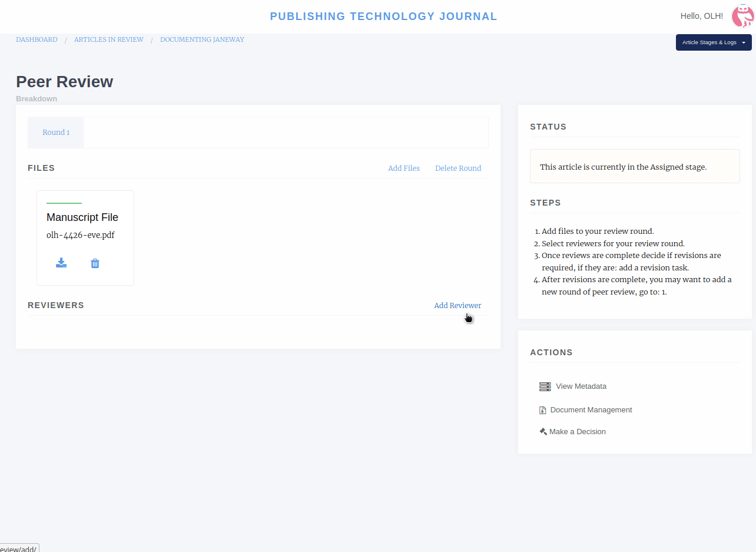The height and width of the screenshot is (552, 756).
Task: Click the gavel icon beside Make a Decision
Action: (x=543, y=431)
